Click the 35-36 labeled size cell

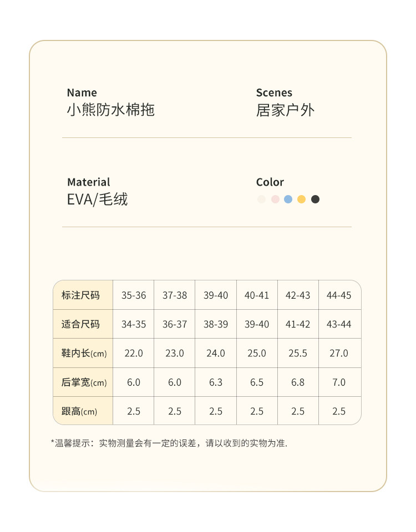click(134, 295)
